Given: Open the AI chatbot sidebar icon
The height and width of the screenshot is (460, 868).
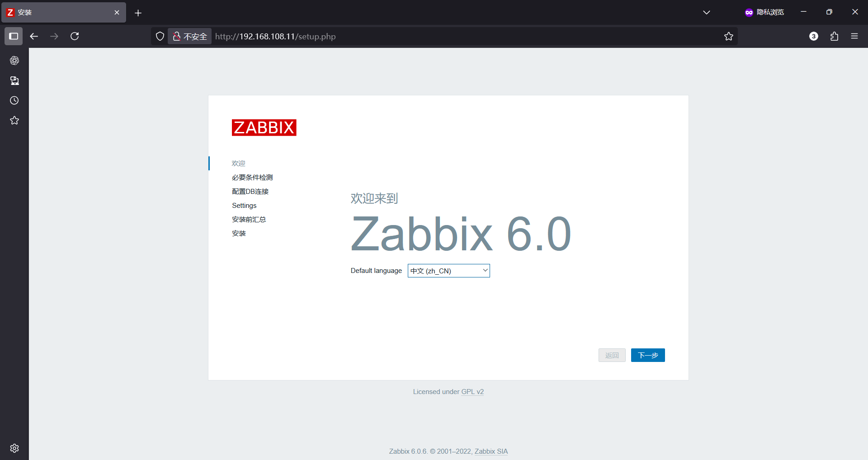Looking at the screenshot, I should coord(14,61).
